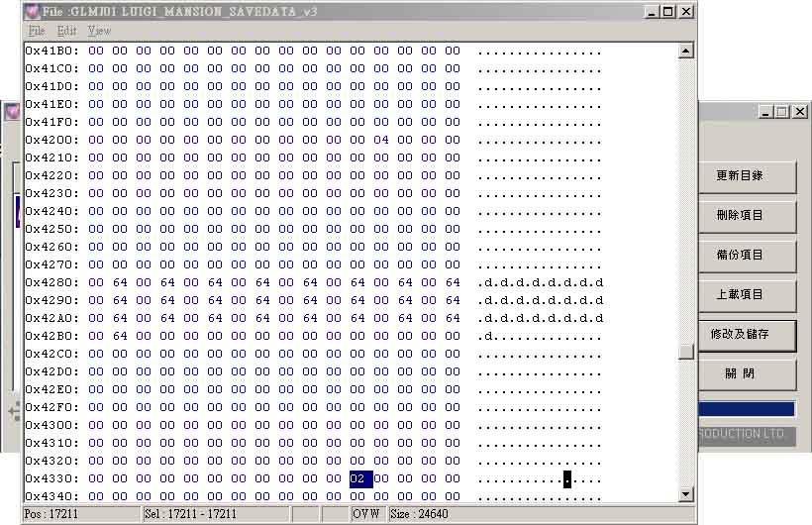This screenshot has height=525, width=812.
Task: Click the row address 0x4340:
Action: (52, 496)
